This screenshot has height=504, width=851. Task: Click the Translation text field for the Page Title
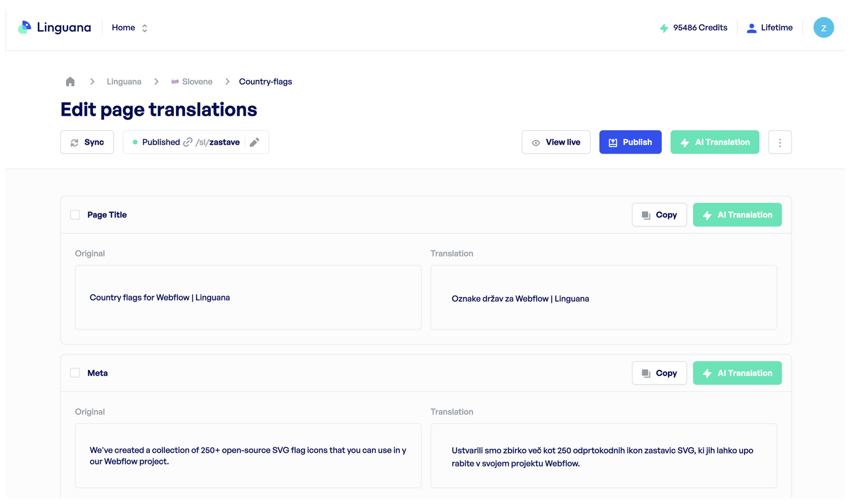pos(603,297)
